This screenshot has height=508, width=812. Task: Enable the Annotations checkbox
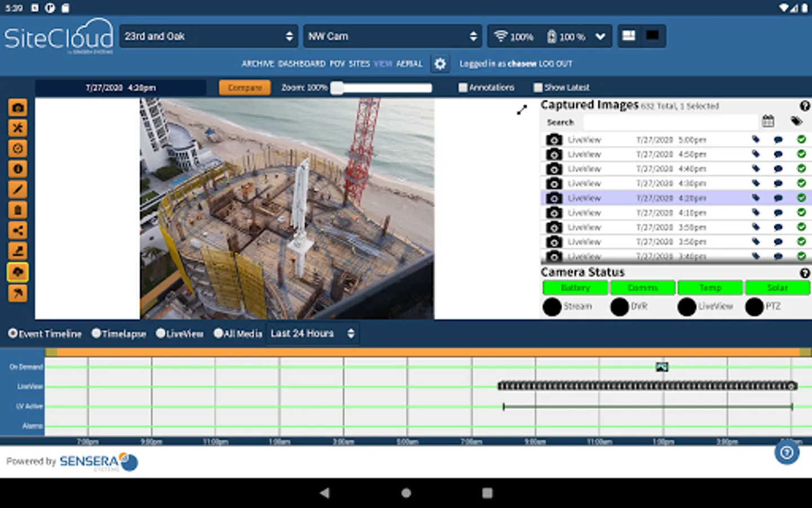click(463, 87)
